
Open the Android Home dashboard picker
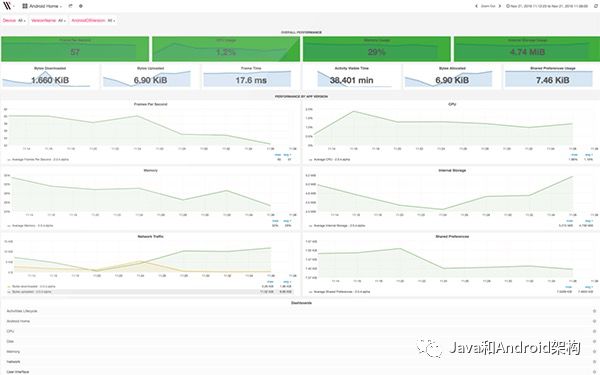tap(42, 6)
